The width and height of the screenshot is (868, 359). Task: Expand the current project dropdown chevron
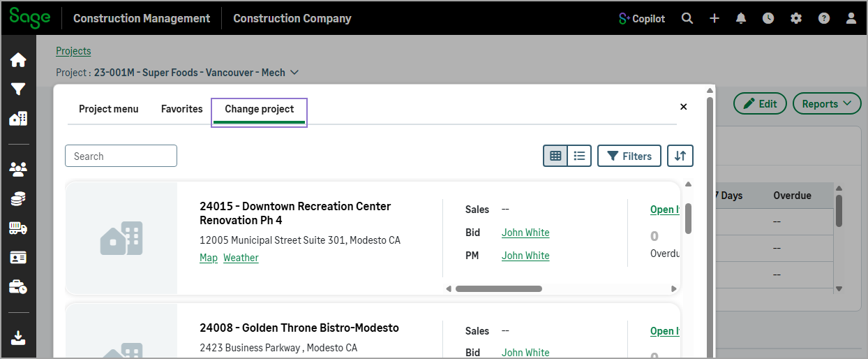[x=294, y=72]
